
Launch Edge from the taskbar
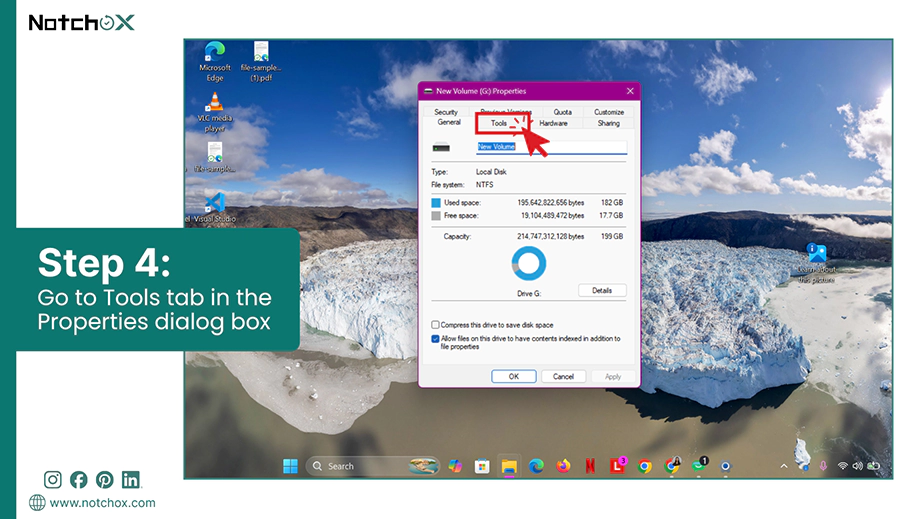click(536, 466)
